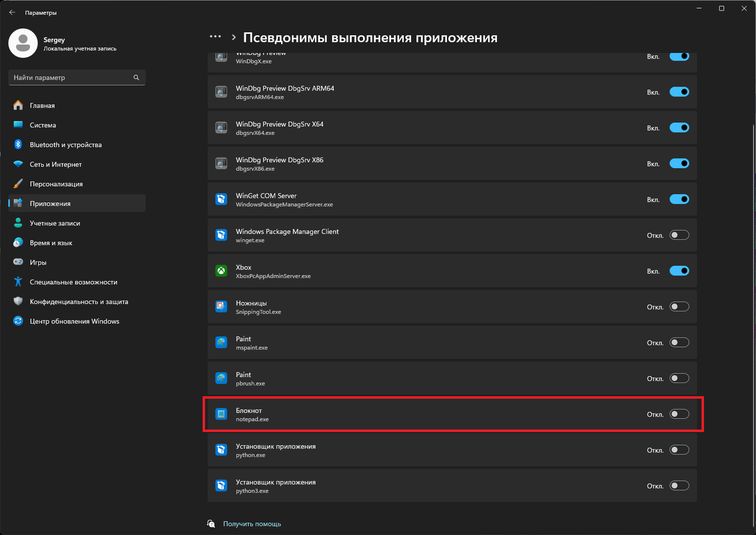Image resolution: width=756 pixels, height=535 pixels.
Task: Click the breadcrumb chevron arrow
Action: click(234, 37)
